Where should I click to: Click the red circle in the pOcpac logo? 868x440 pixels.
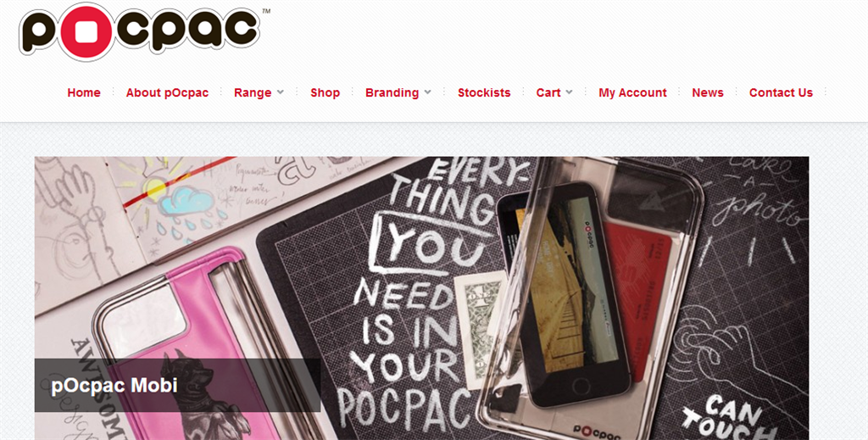[x=86, y=31]
